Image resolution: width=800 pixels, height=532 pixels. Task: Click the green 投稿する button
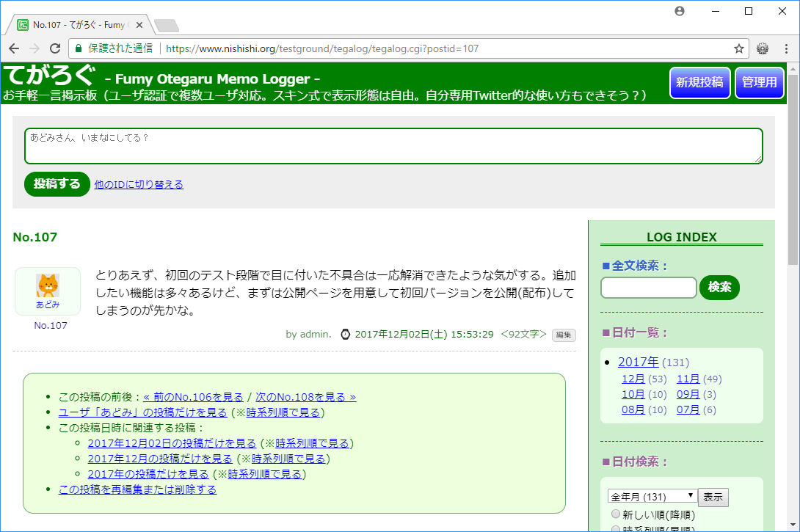pyautogui.click(x=57, y=184)
